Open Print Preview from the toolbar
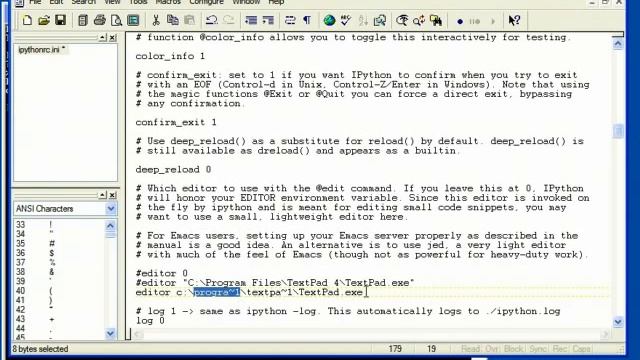Screen dimensions: 640x360 pyautogui.click(x=116, y=20)
